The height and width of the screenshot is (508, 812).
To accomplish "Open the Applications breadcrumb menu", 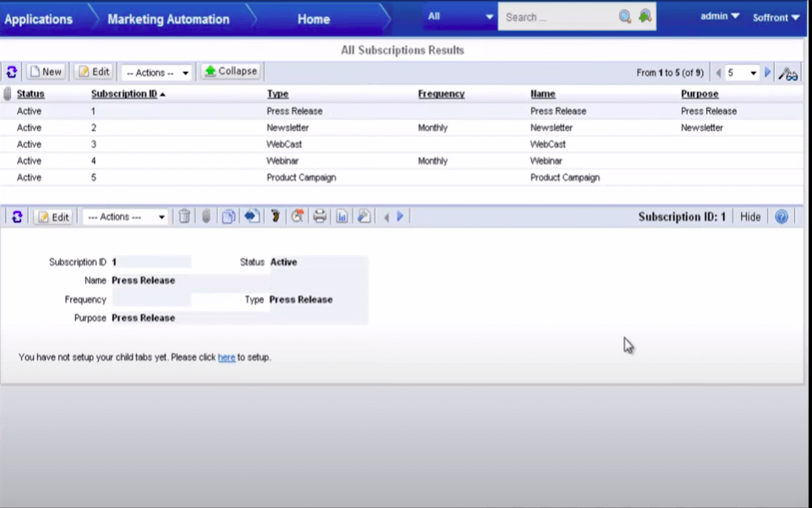I will [38, 19].
